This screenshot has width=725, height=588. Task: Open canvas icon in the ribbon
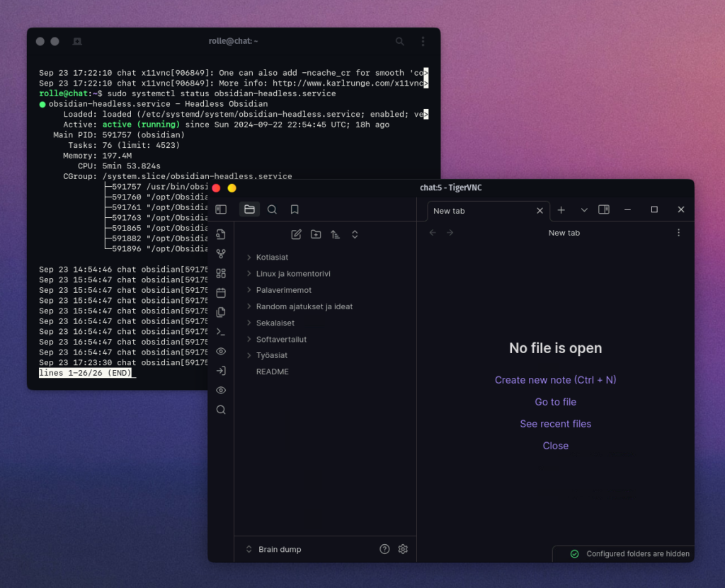pos(221,273)
